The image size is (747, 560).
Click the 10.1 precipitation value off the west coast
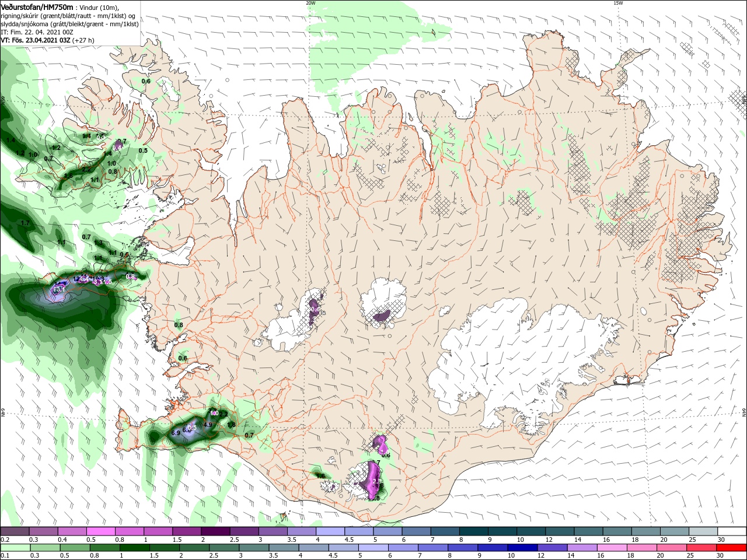(59, 289)
